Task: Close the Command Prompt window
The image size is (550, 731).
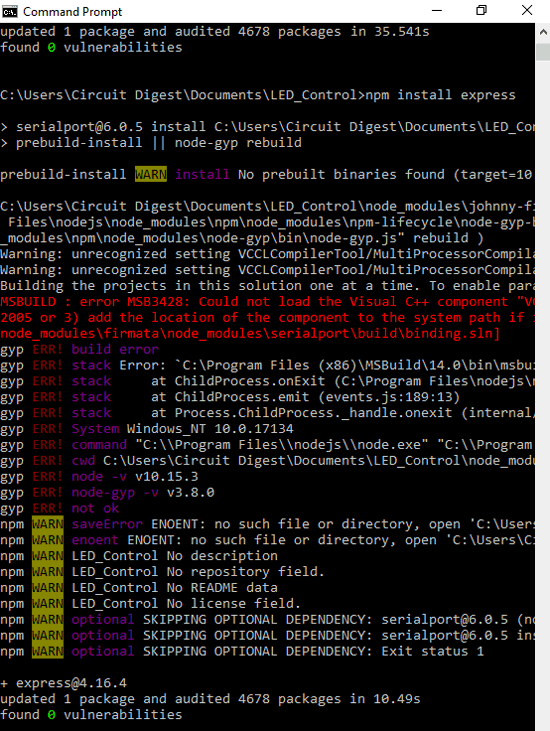Action: 527,10
